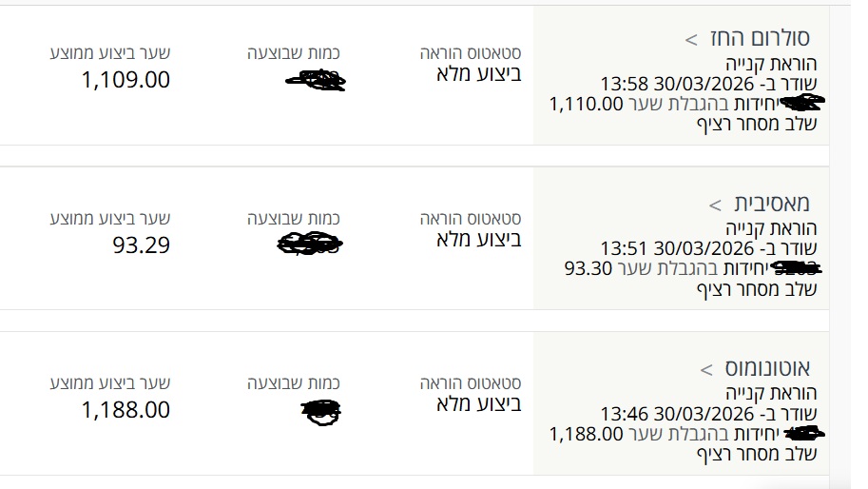Expand the אוטונומוס order chevron
868x489 pixels.
coord(706,369)
